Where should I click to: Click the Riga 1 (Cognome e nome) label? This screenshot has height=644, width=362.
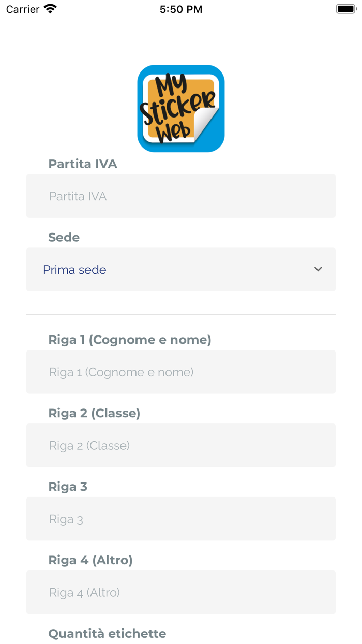pyautogui.click(x=130, y=340)
